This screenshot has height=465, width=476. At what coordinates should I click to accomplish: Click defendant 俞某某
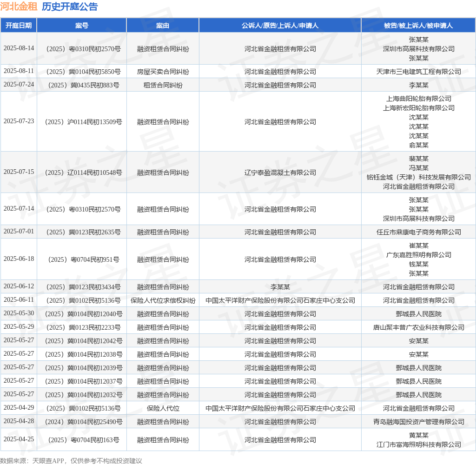pyautogui.click(x=419, y=145)
